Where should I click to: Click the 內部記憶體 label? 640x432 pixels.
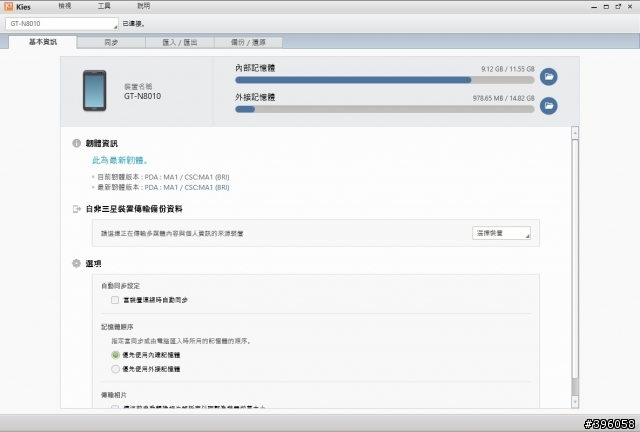coord(255,68)
